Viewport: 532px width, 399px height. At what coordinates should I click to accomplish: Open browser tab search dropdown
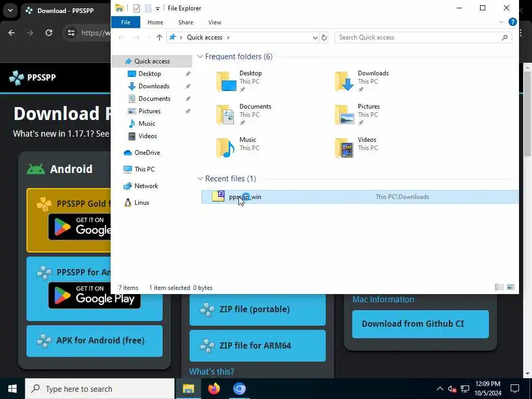(x=10, y=10)
